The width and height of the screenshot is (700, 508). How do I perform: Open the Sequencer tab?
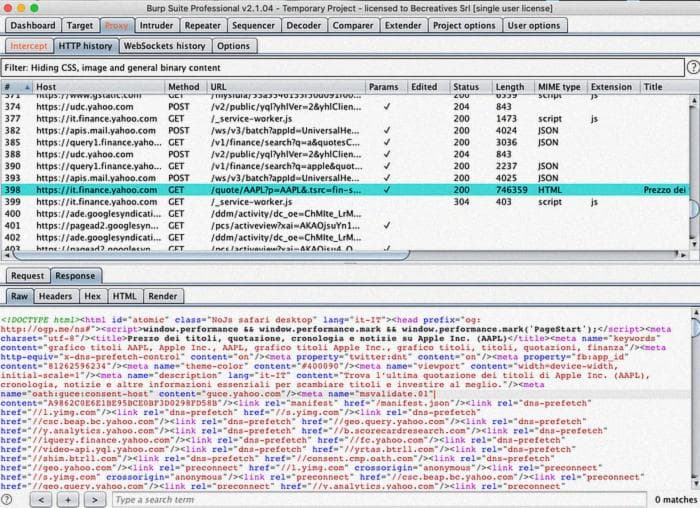pyautogui.click(x=254, y=25)
